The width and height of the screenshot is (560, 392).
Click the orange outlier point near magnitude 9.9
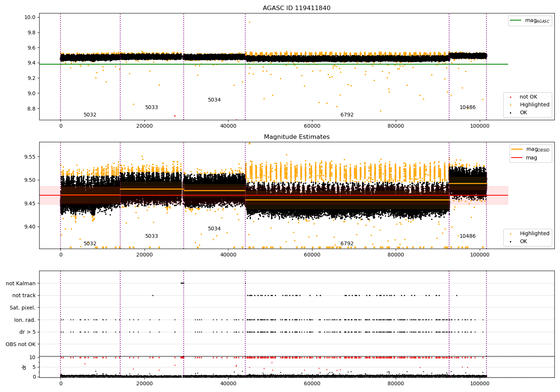249,22
